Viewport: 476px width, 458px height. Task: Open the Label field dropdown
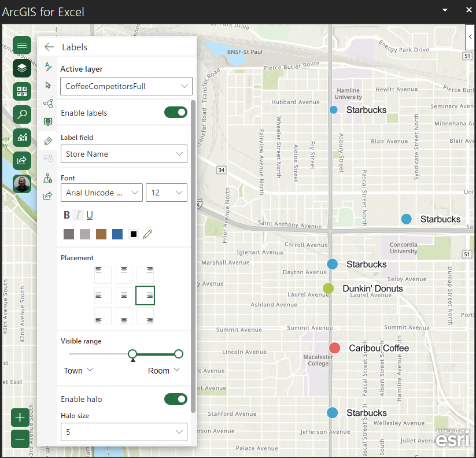pyautogui.click(x=124, y=154)
